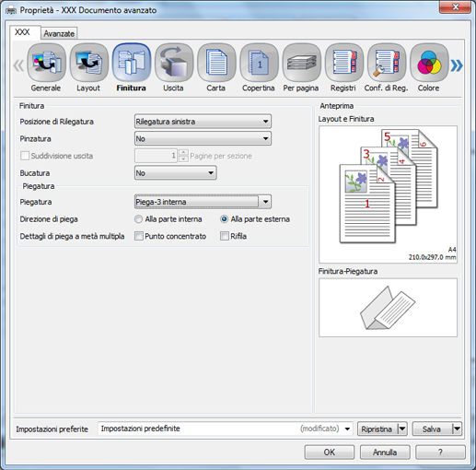Select the Per pagina icon

point(302,63)
